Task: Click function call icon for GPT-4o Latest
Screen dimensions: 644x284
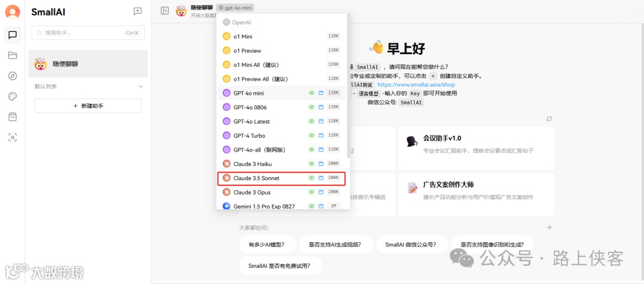Action: (321, 121)
